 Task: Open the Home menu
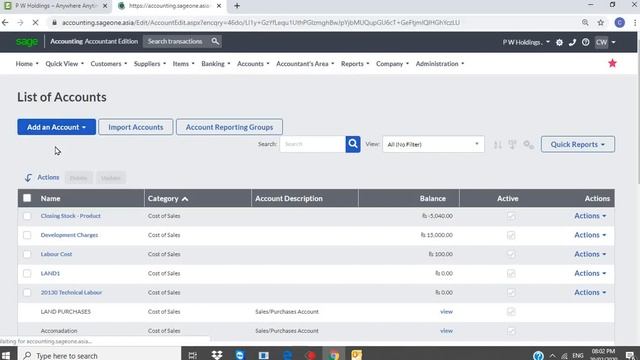[x=27, y=64]
